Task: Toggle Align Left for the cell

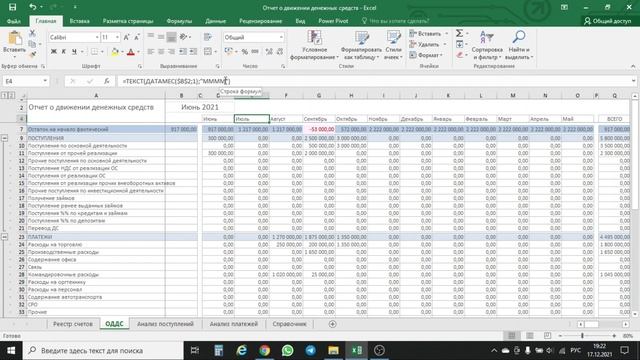Action: (x=151, y=51)
